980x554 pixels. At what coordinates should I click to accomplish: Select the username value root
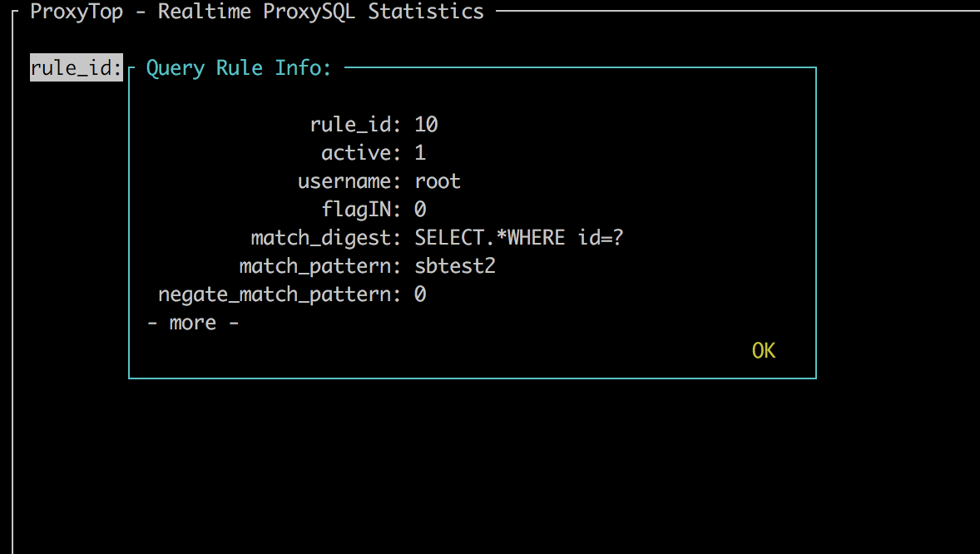coord(438,181)
